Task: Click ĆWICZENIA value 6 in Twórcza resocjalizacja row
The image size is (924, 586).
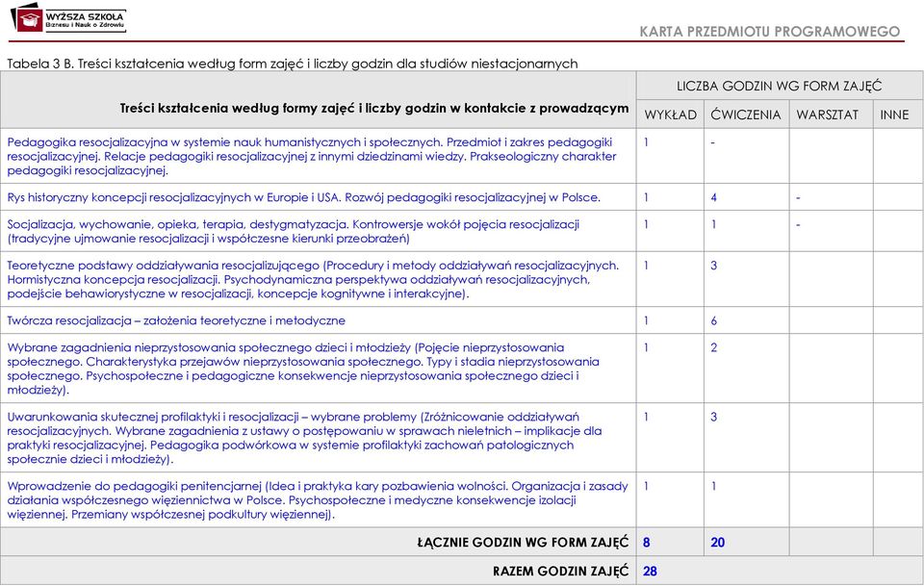Action: click(713, 321)
